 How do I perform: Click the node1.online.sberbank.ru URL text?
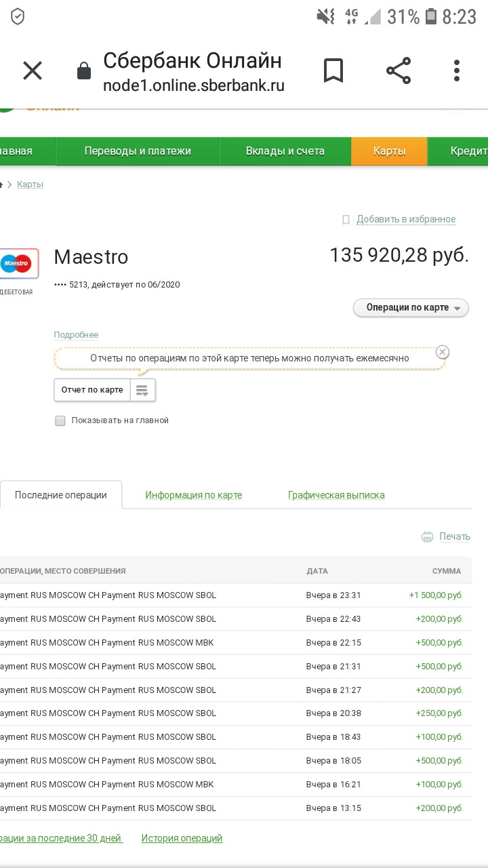(x=194, y=86)
